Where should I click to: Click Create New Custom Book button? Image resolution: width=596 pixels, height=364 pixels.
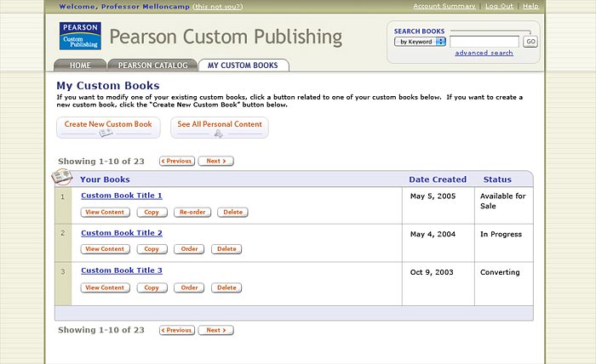108,128
